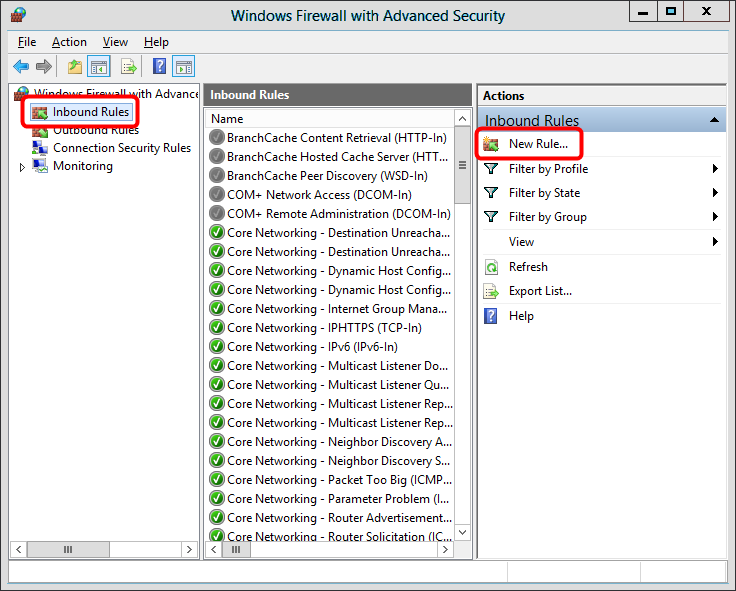Click the blue Help toolbar icon
The image size is (736, 591).
point(159,67)
